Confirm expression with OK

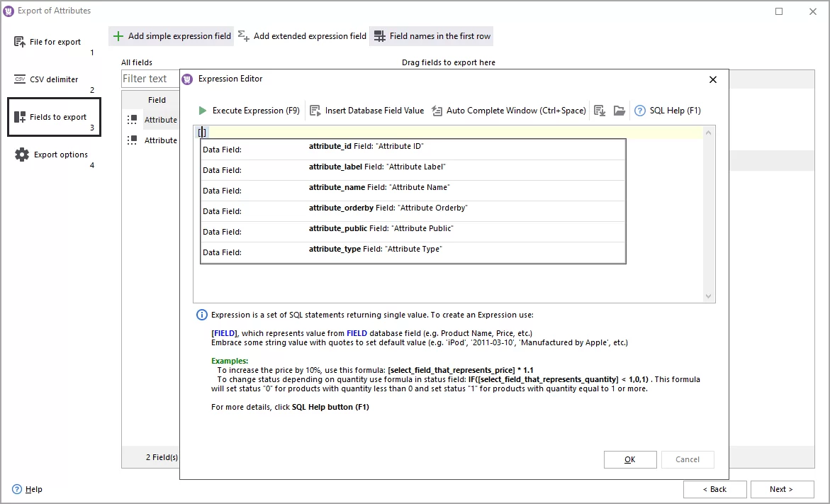coord(629,459)
